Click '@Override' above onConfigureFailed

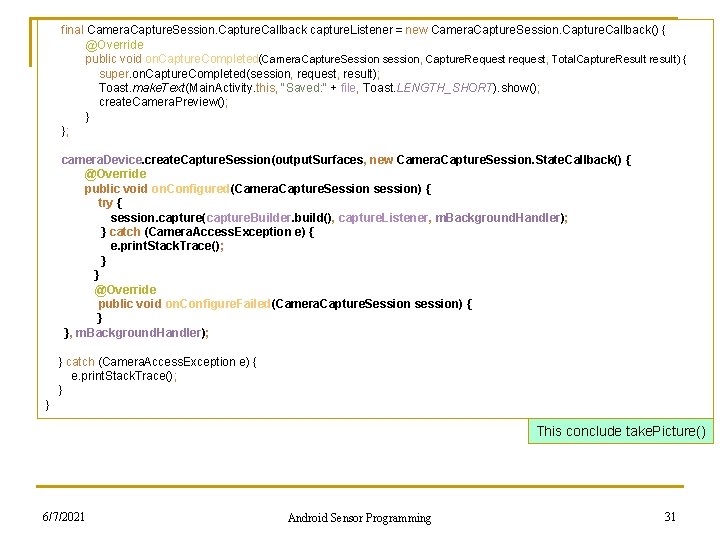pos(125,290)
